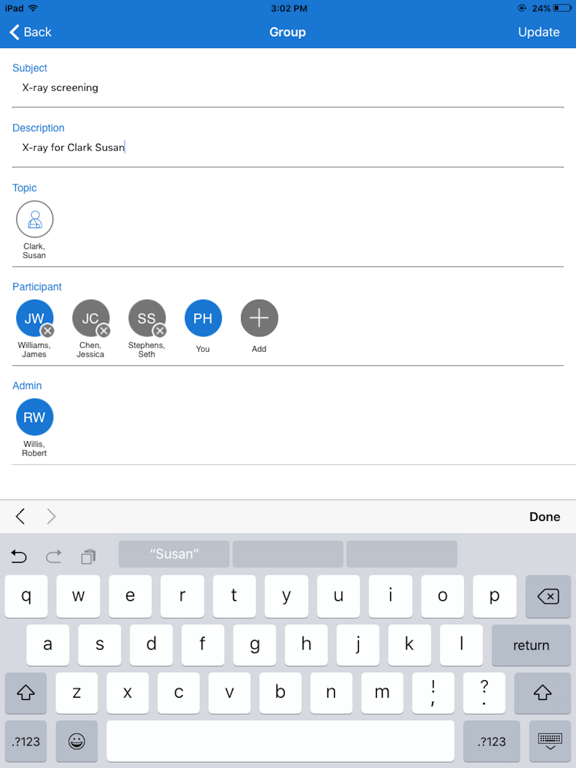Tap the rotation lock icon in status bar

pos(522,8)
